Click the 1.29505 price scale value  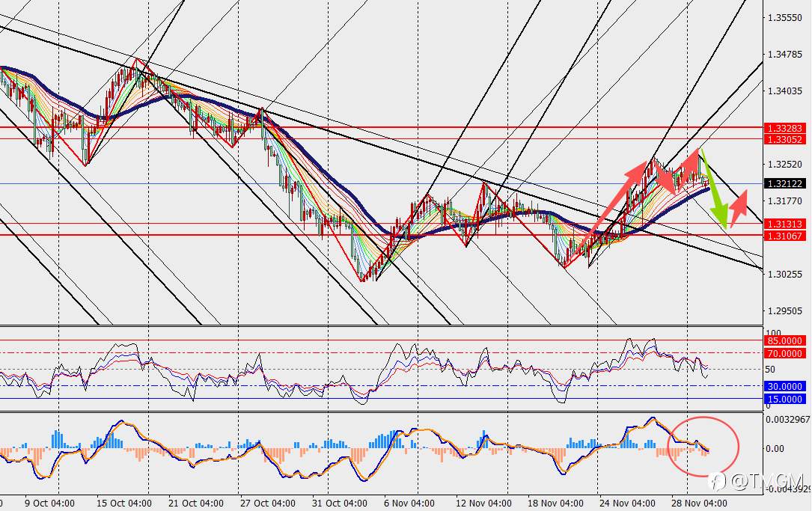pos(784,310)
